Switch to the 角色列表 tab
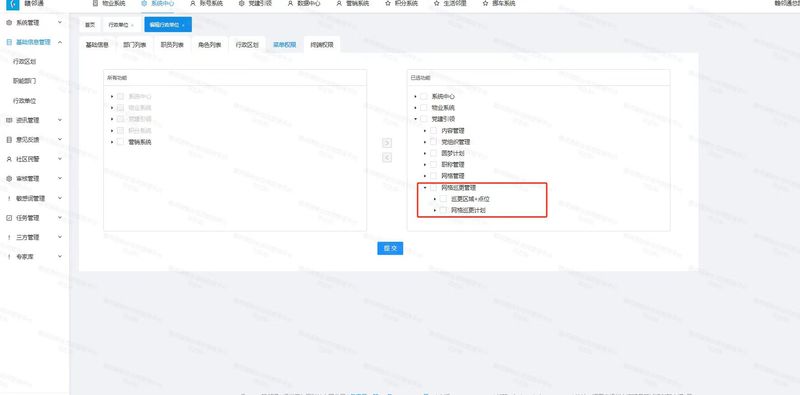Viewport: 800px width, 395px height. point(210,45)
